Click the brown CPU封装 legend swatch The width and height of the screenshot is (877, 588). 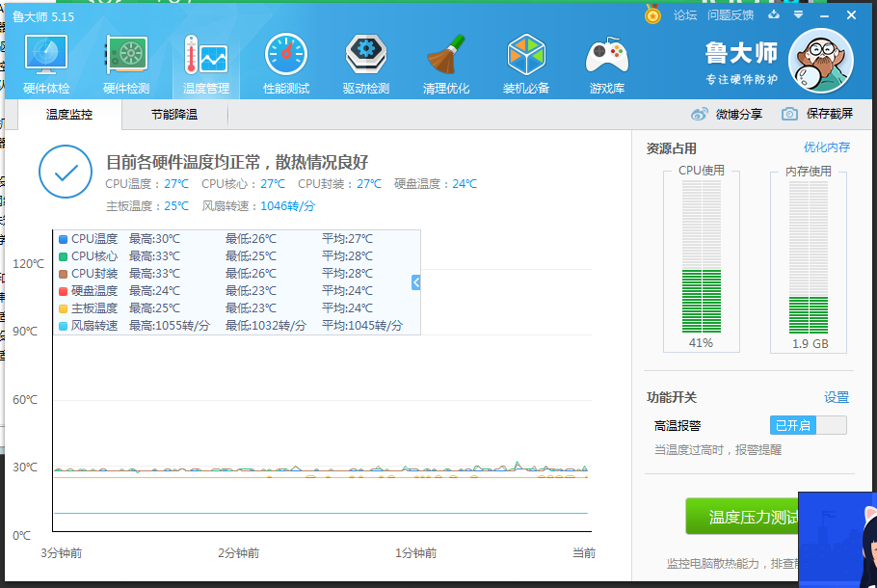[64, 274]
